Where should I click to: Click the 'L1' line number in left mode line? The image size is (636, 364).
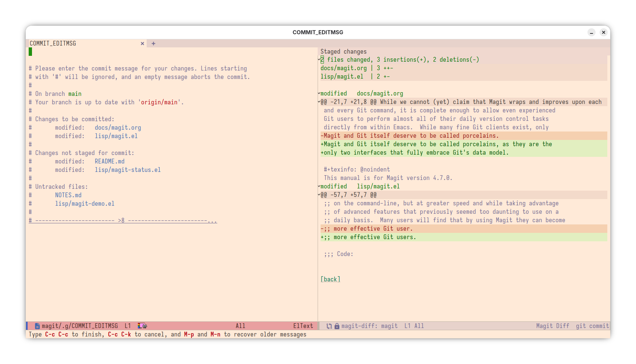click(128, 326)
